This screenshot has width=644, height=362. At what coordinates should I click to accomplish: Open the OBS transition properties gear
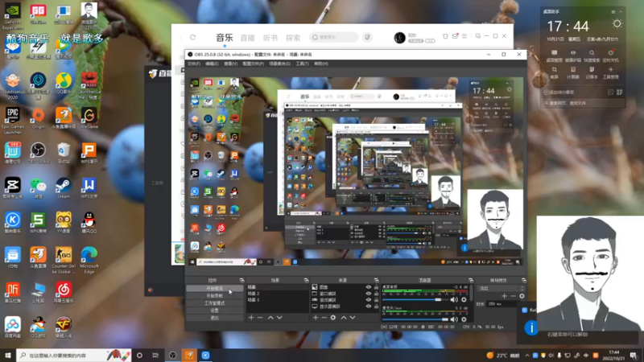pyautogui.click(x=522, y=296)
